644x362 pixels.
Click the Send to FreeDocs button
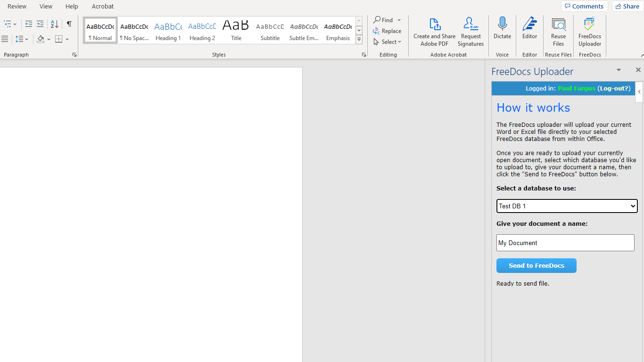click(537, 265)
